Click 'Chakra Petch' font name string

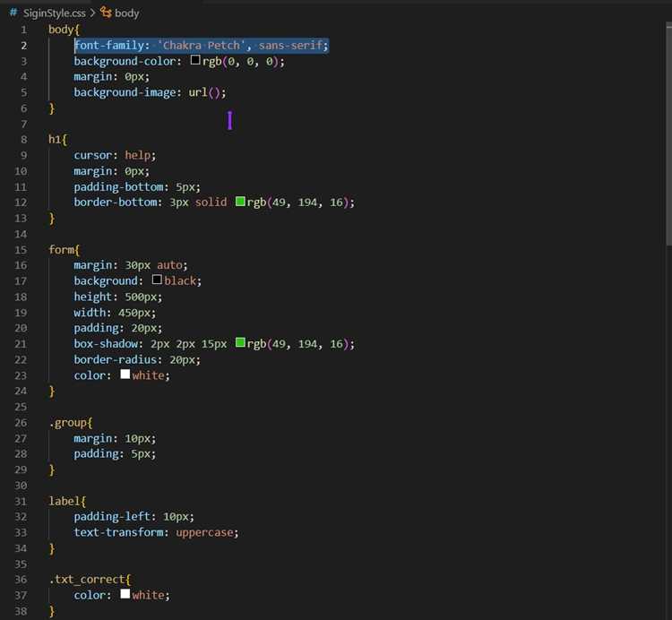point(201,46)
